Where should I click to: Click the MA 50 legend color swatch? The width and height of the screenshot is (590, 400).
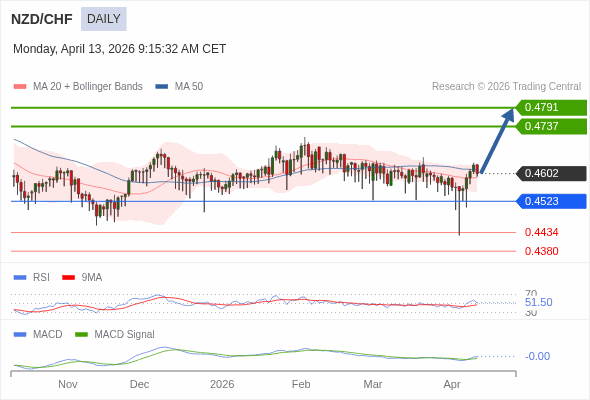pos(162,87)
